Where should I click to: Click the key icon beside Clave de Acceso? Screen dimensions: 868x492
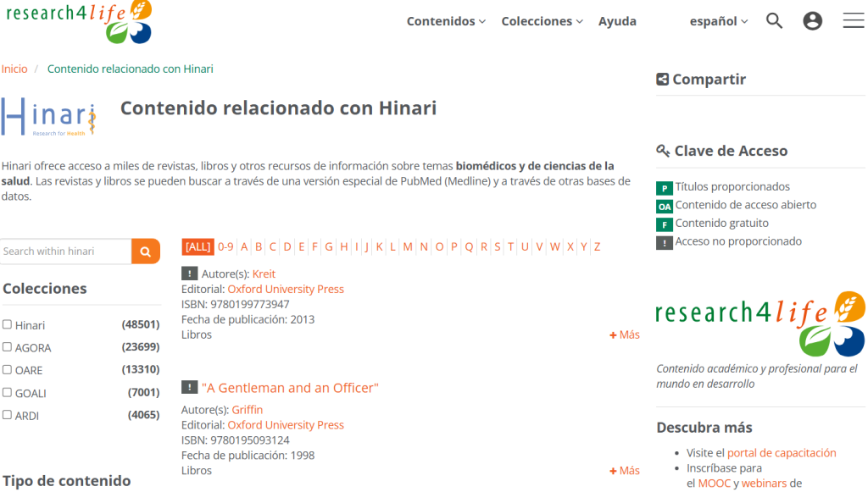coord(663,151)
